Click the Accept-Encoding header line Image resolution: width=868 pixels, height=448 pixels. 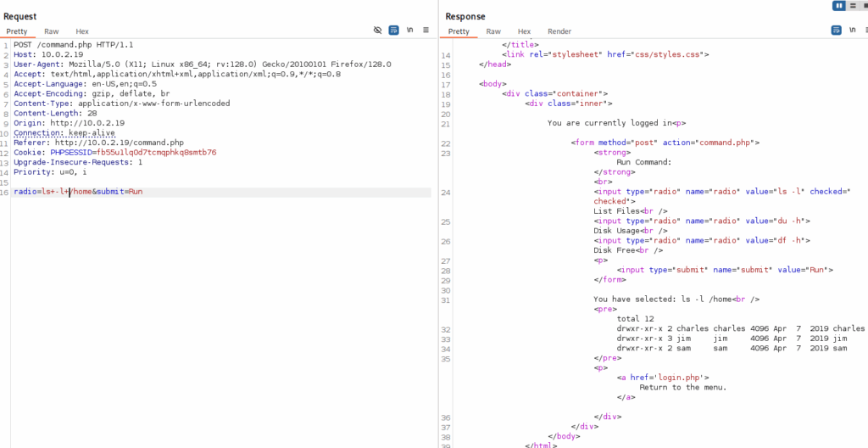click(x=92, y=93)
